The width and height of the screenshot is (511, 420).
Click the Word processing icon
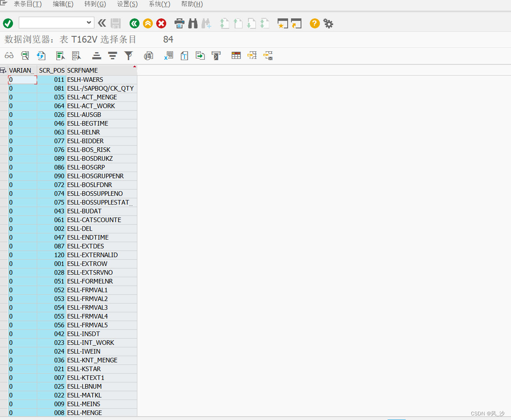click(x=185, y=56)
